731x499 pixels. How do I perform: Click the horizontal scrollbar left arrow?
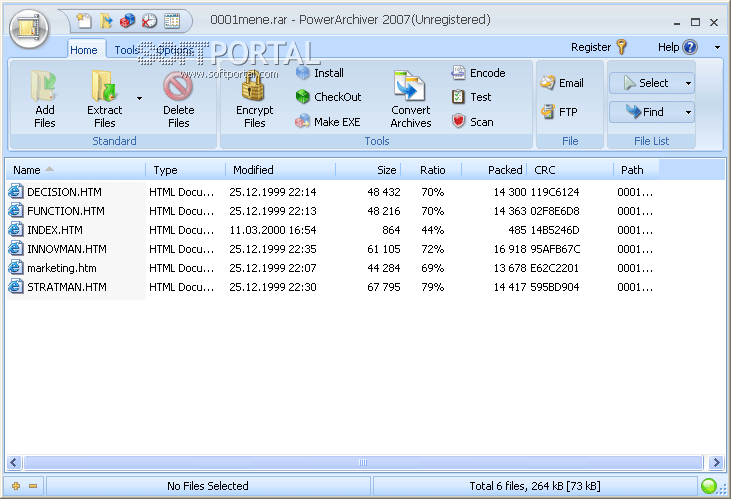[x=14, y=462]
